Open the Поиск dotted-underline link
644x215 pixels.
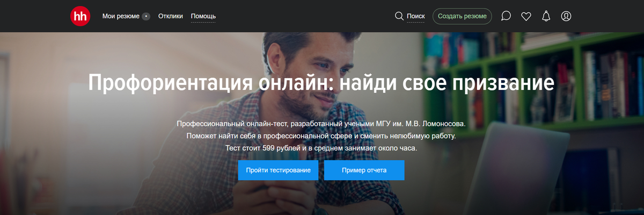(416, 16)
